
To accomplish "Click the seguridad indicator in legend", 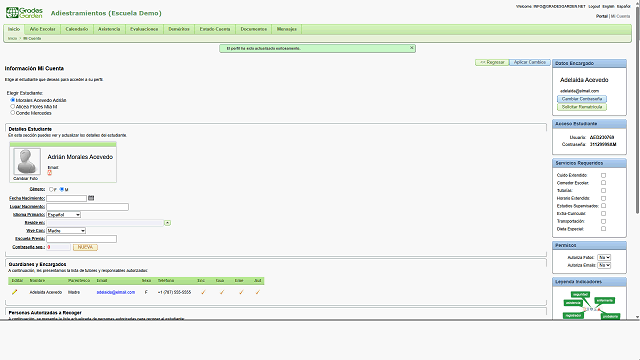I will pos(580,294).
